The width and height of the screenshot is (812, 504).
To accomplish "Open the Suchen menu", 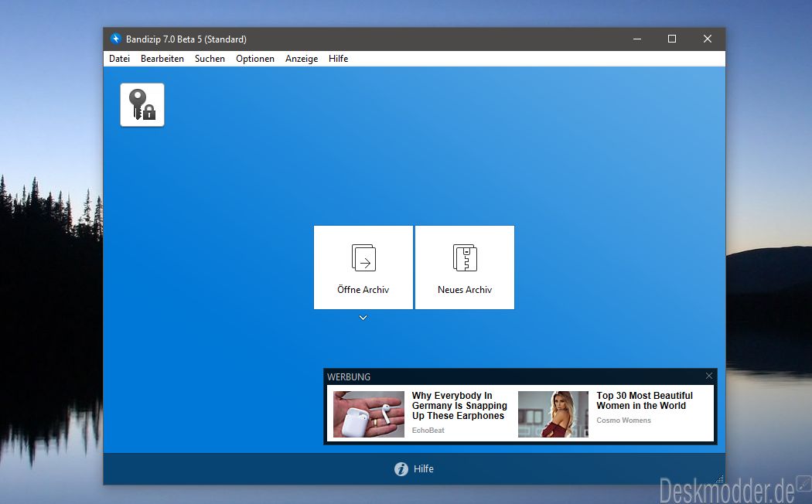I will pyautogui.click(x=210, y=59).
